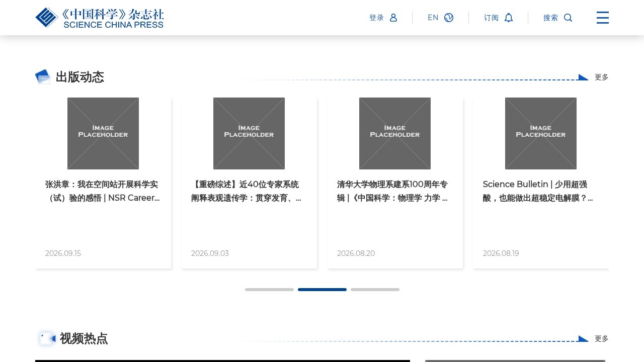
Task: Open the hamburger menu
Action: coord(603,18)
